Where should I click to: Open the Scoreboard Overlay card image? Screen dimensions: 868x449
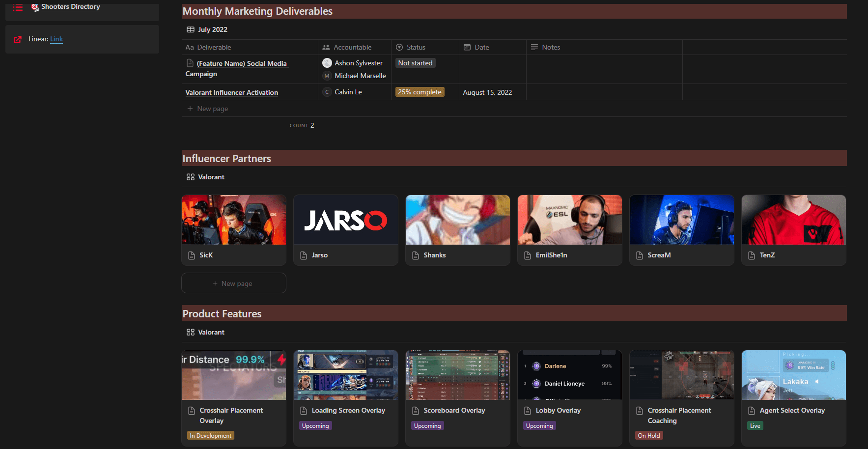click(x=458, y=375)
